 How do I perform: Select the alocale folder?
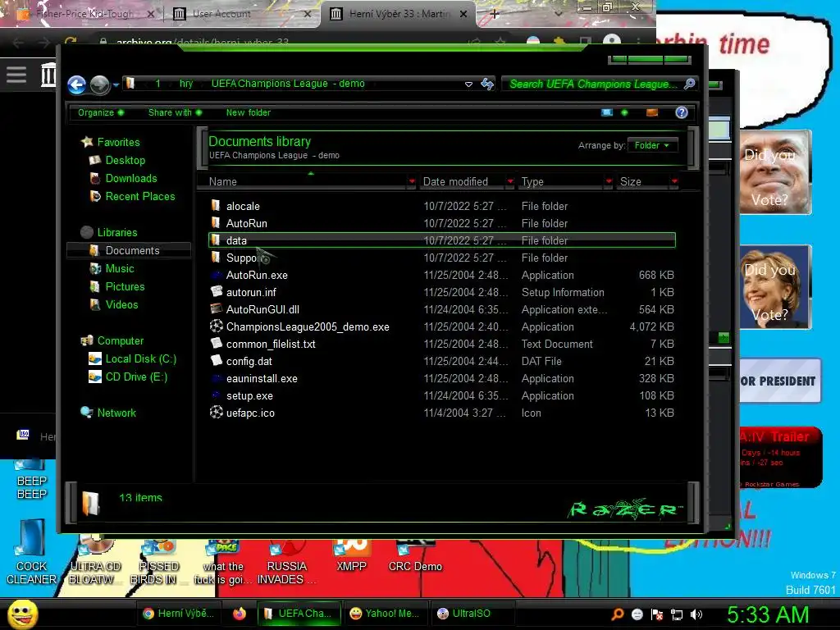(x=442, y=206)
